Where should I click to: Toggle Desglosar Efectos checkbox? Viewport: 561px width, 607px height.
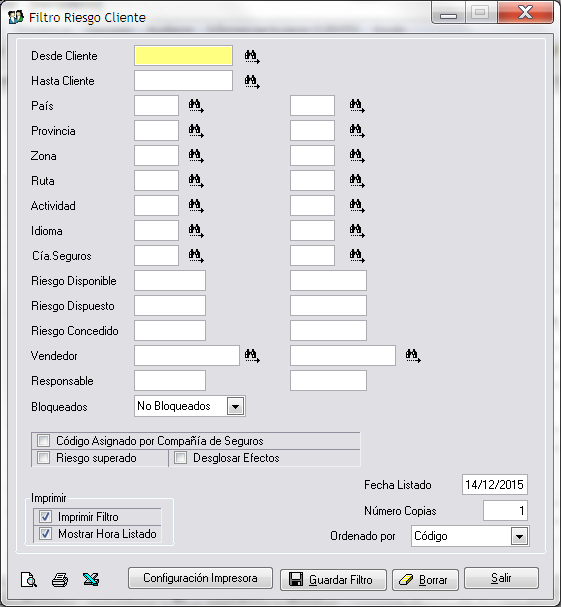[180, 458]
